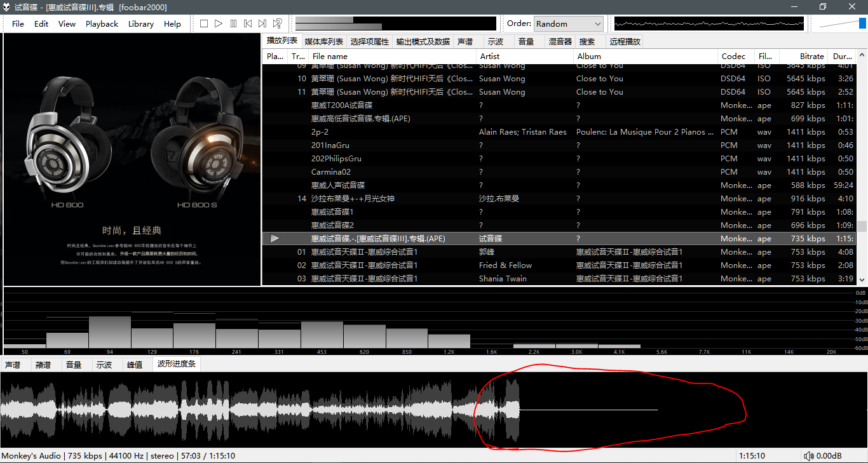Sort the playlist by the Bitrate column header
The width and height of the screenshot is (868, 463).
pos(811,56)
